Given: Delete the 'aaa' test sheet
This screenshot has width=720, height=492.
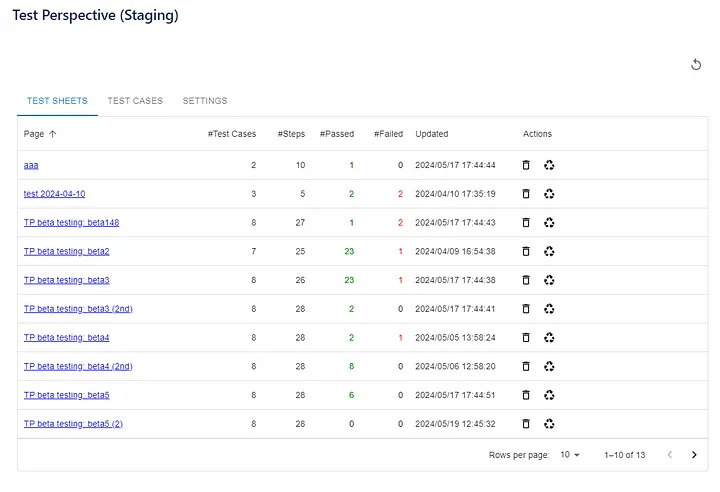Looking at the screenshot, I should 526,165.
